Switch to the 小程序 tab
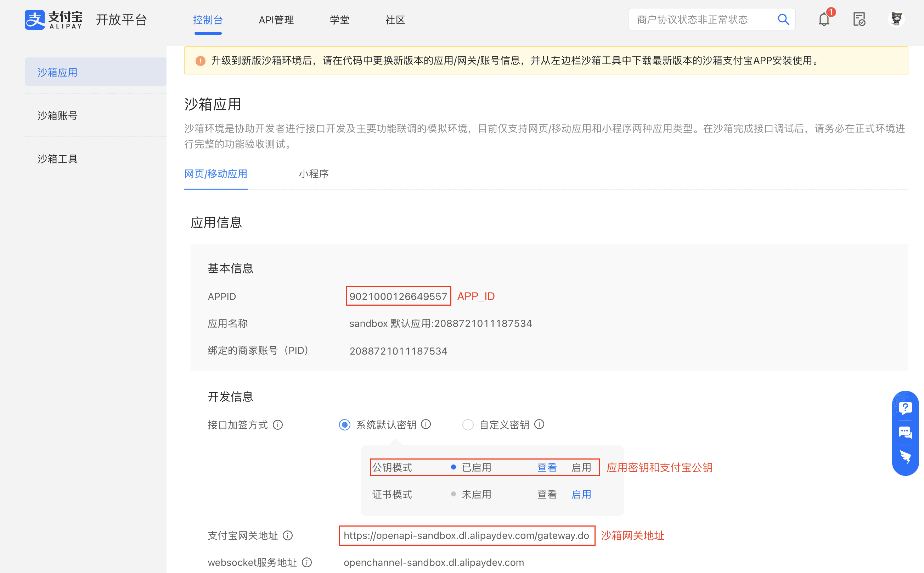The height and width of the screenshot is (573, 924). (x=314, y=174)
